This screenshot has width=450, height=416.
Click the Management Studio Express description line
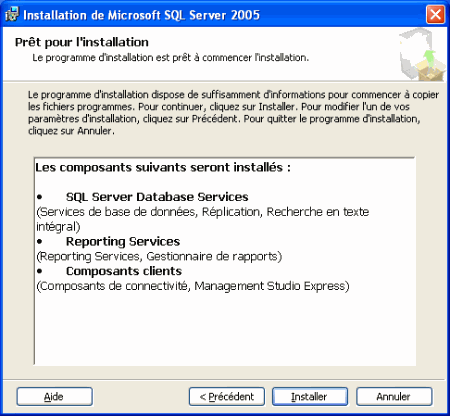pos(193,286)
